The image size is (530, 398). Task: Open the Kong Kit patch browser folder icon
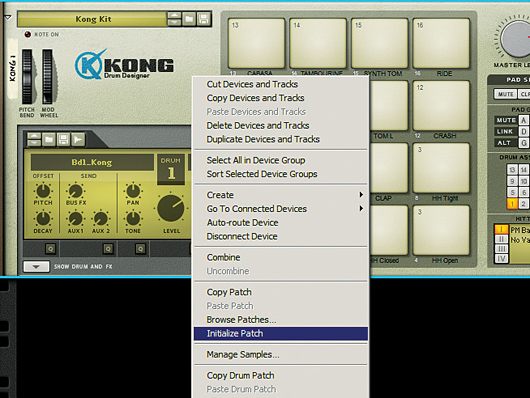(x=189, y=19)
